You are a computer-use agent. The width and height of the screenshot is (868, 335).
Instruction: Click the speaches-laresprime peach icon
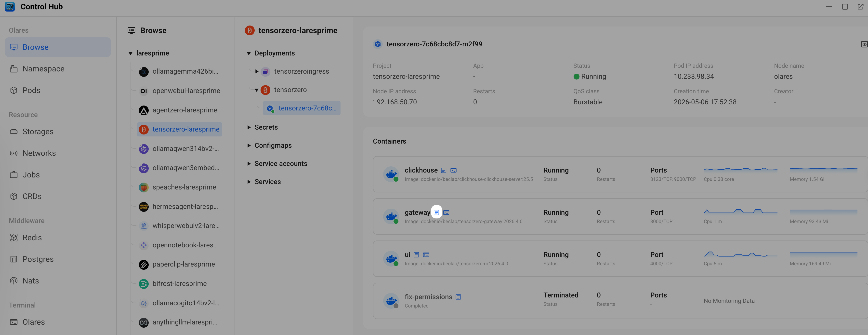click(x=144, y=188)
